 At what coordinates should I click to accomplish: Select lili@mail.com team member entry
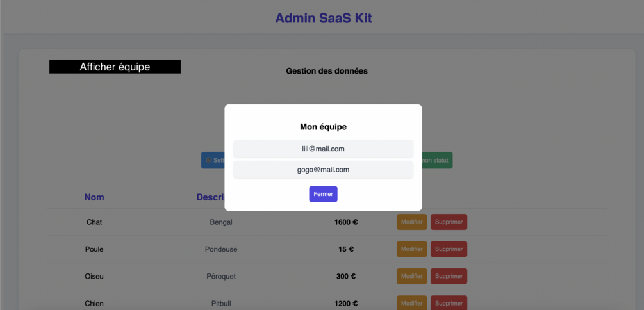tap(323, 149)
